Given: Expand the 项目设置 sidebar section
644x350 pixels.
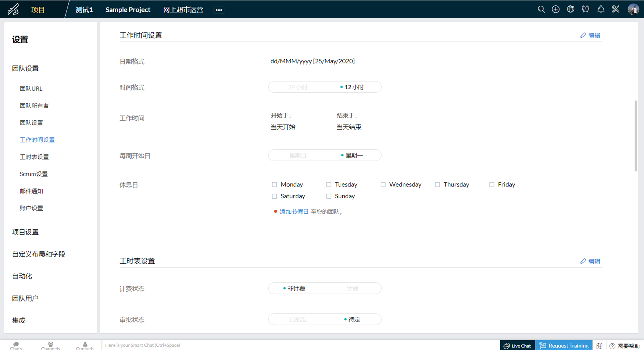Looking at the screenshot, I should (x=25, y=232).
